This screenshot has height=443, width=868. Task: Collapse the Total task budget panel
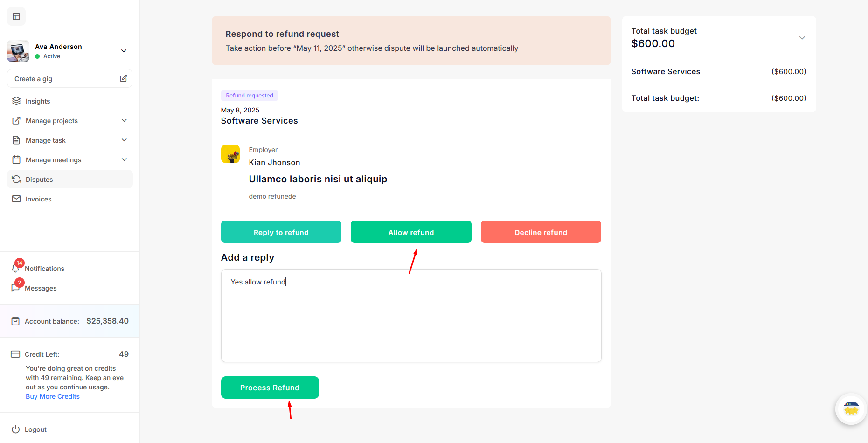(802, 38)
